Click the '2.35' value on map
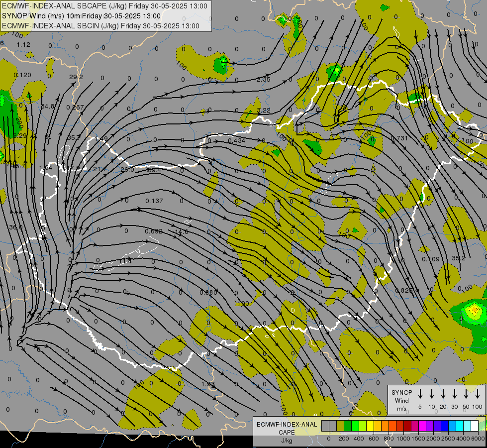This screenshot has height=448, width=487. [263, 80]
